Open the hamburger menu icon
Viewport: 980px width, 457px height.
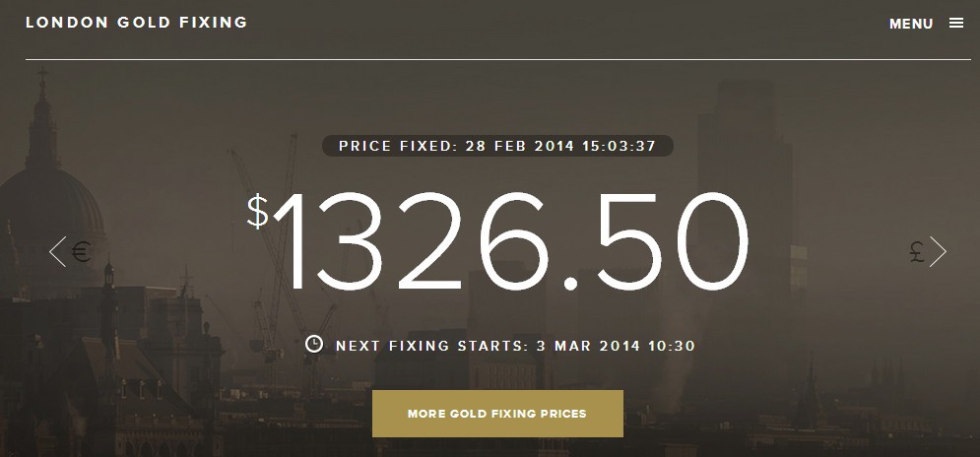click(x=956, y=24)
